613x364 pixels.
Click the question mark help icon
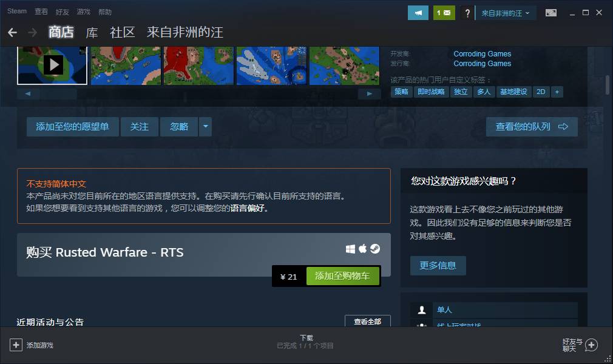coord(466,13)
